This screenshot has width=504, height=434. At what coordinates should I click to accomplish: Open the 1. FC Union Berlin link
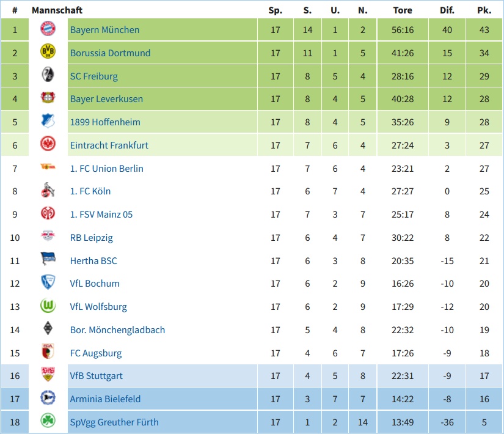coord(107,168)
